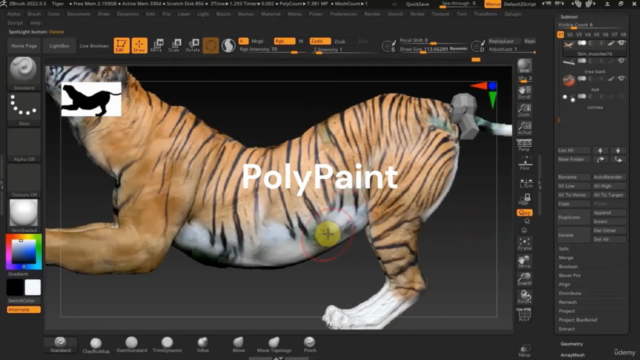Click the Zoom3D icon on right shelf
The width and height of the screenshot is (640, 360).
click(x=524, y=278)
